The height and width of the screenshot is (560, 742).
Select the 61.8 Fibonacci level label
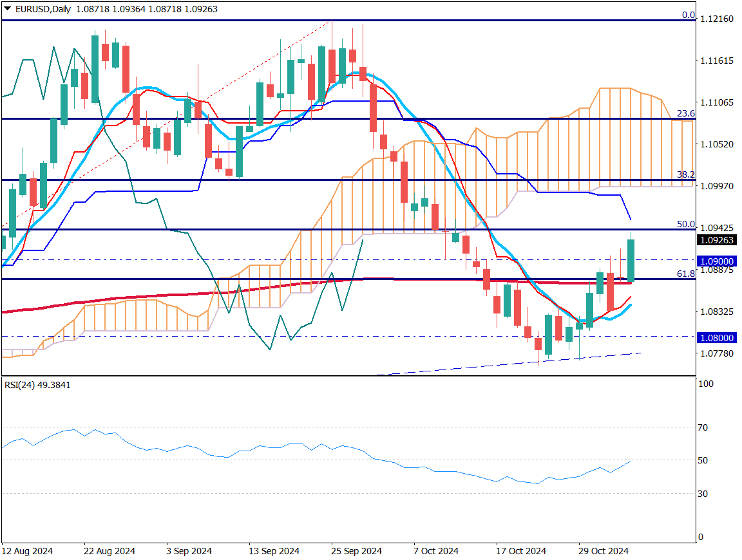point(685,274)
